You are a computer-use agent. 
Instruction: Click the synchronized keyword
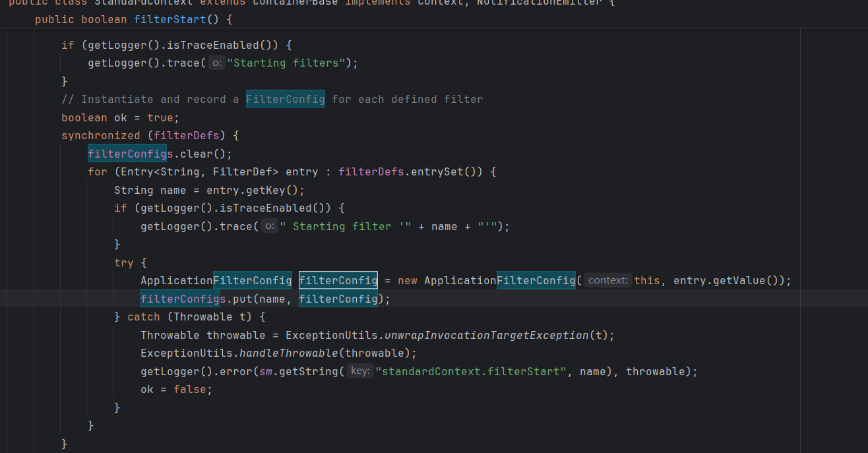[100, 135]
